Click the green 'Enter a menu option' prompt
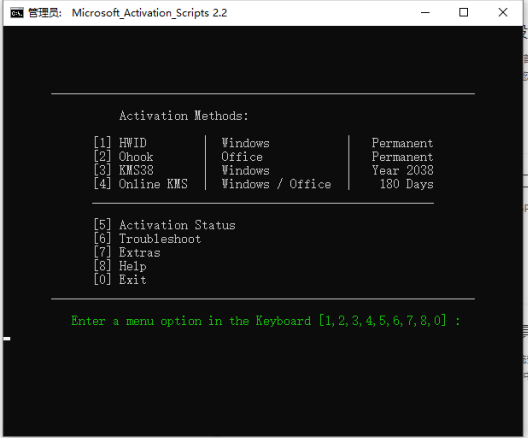Screen dimensions: 528x438 [x=266, y=321]
